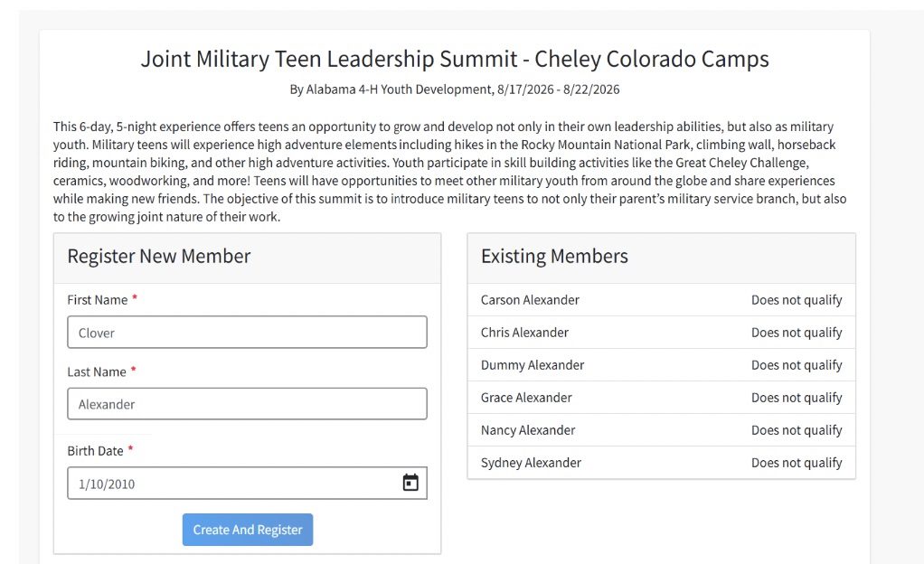Click the Existing Members panel header
Viewport: 924px width, 564px height.
(554, 257)
